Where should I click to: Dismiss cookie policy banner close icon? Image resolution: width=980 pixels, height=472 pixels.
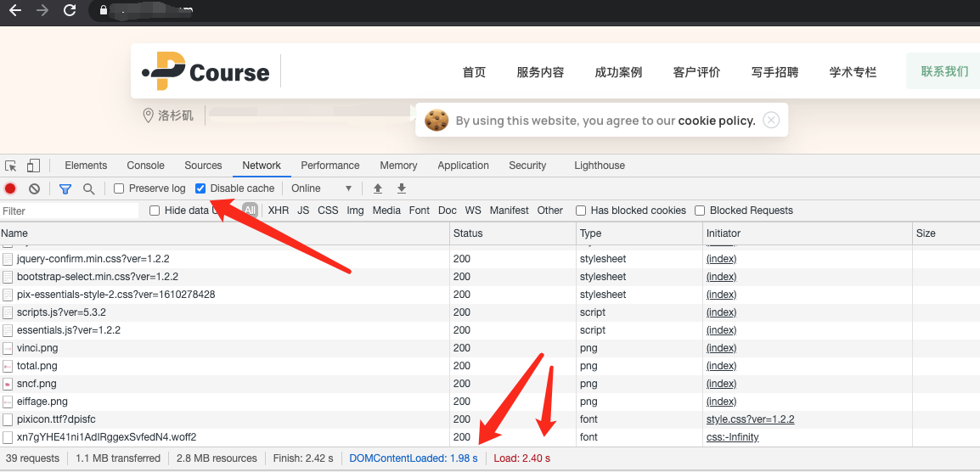click(x=771, y=121)
